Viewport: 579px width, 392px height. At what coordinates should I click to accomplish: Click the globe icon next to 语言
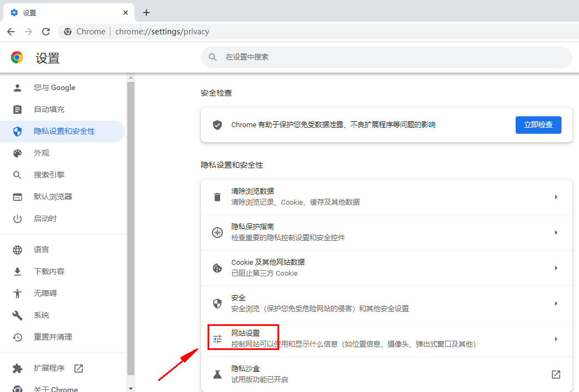(17, 250)
